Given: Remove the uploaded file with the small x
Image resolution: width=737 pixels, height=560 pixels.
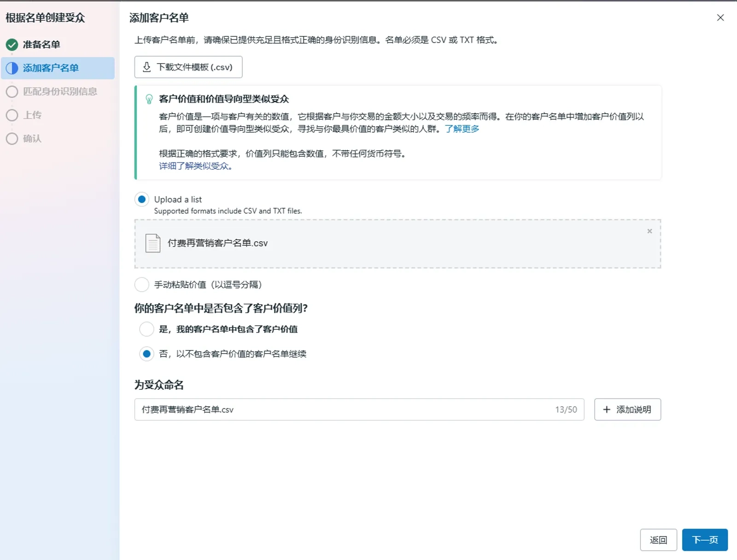Looking at the screenshot, I should pos(649,231).
